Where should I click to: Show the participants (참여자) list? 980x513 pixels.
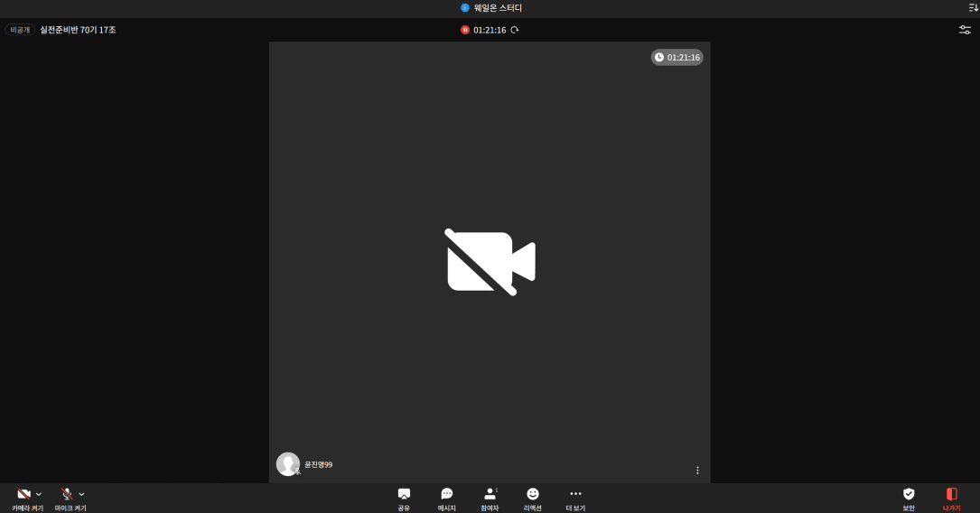490,499
